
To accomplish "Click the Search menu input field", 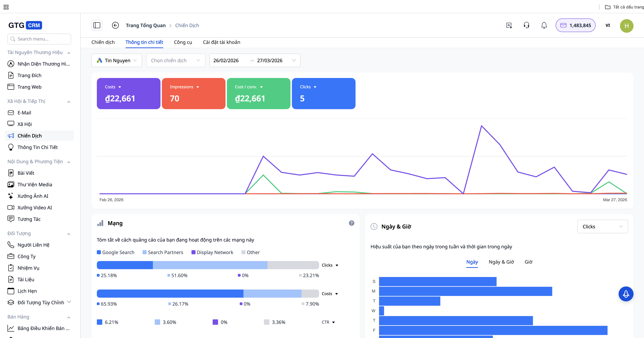I will coord(39,39).
